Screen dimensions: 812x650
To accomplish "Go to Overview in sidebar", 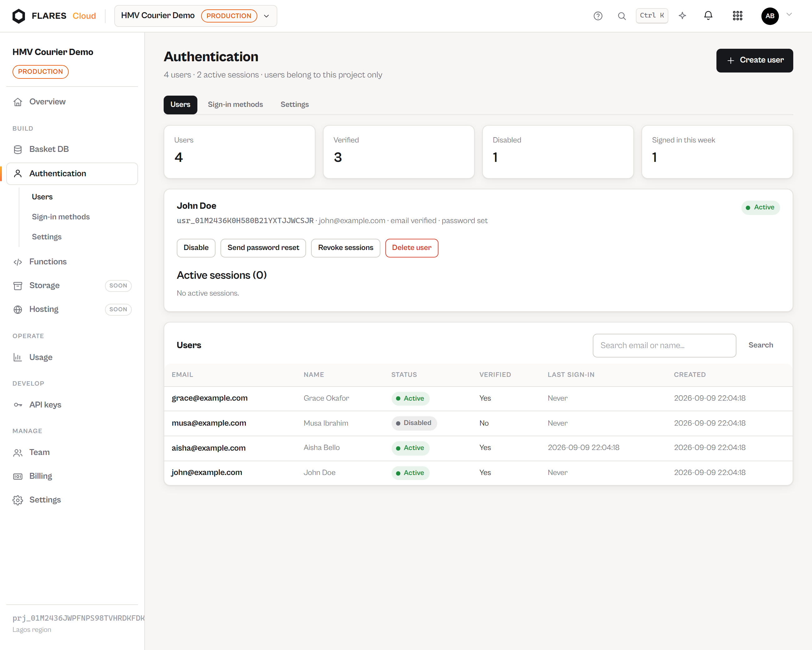I will pyautogui.click(x=72, y=102).
